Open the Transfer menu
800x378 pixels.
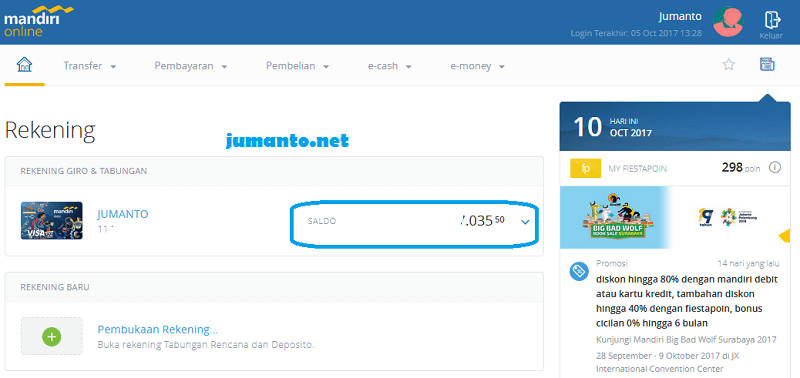[x=90, y=66]
